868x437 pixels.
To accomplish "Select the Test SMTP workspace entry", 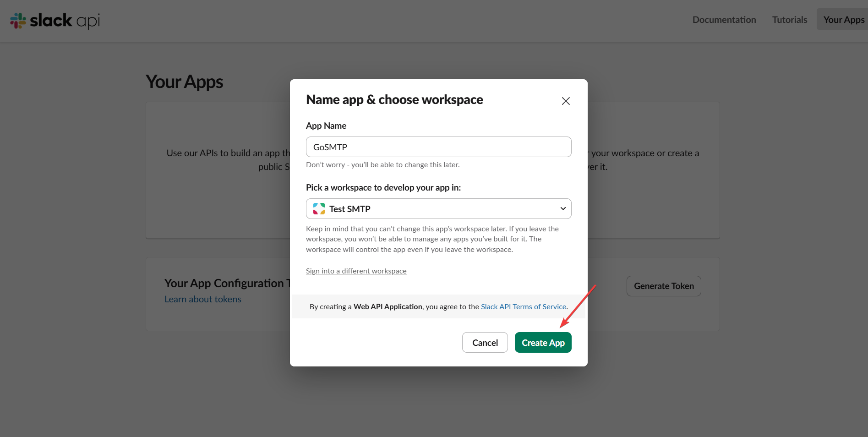I will 349,208.
